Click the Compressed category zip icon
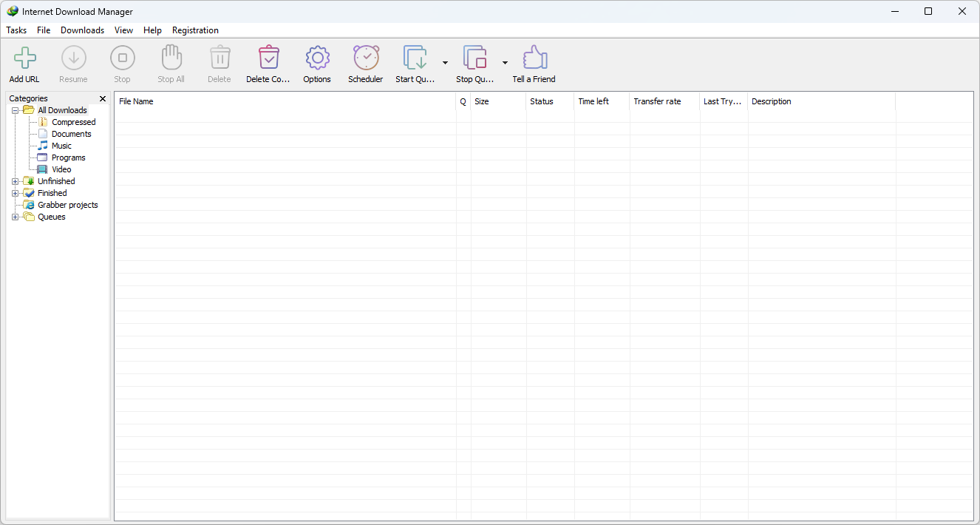This screenshot has height=525, width=980. (43, 122)
